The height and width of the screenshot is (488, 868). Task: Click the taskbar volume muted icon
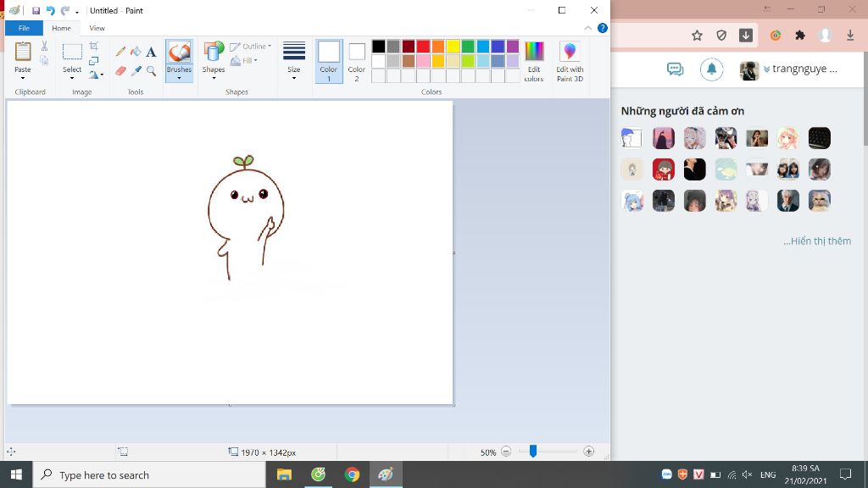[x=748, y=474]
